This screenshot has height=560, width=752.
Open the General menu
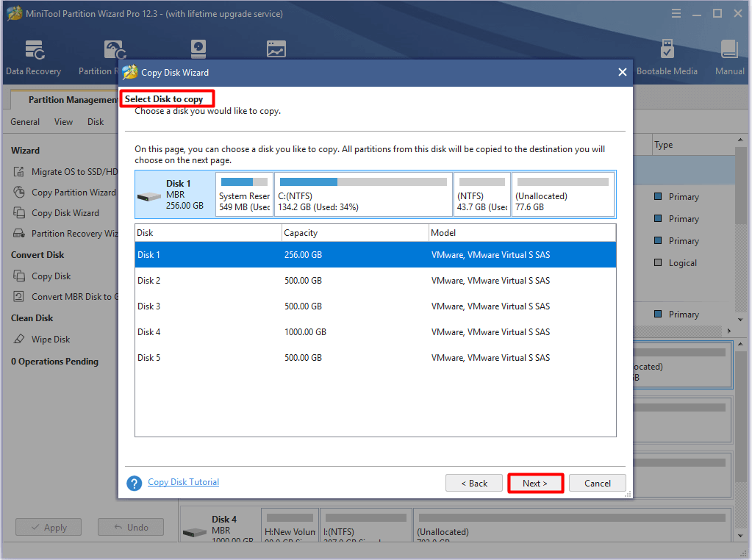(25, 122)
